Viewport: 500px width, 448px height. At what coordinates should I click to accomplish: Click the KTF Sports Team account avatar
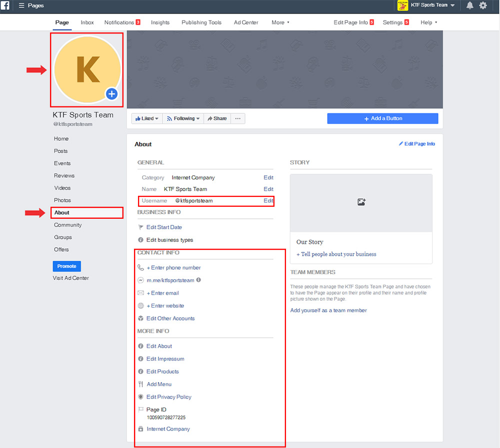402,5
